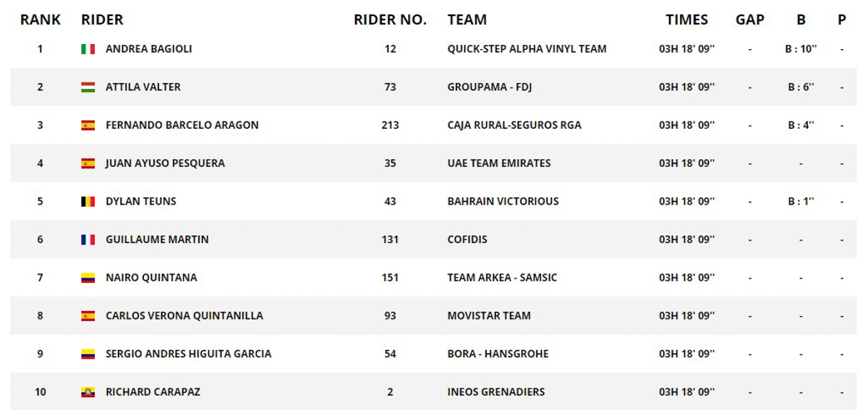Click the B : 10'' bonus value
The image size is (868, 410).
801,49
